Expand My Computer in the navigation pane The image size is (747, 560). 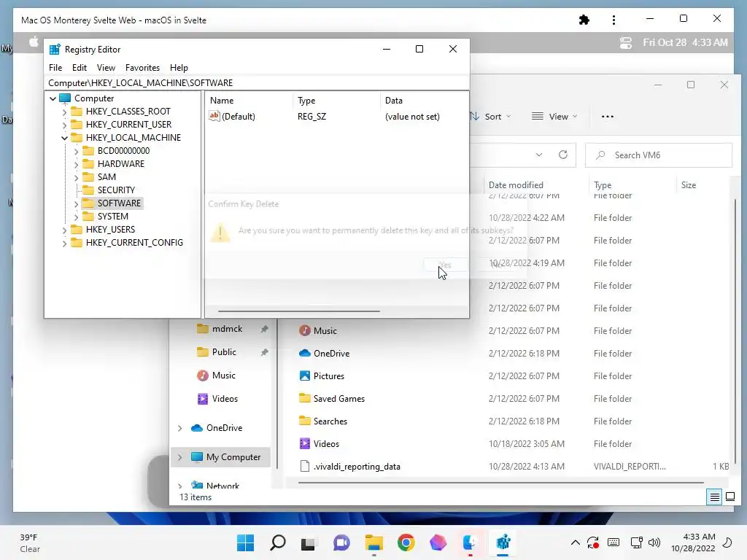179,457
